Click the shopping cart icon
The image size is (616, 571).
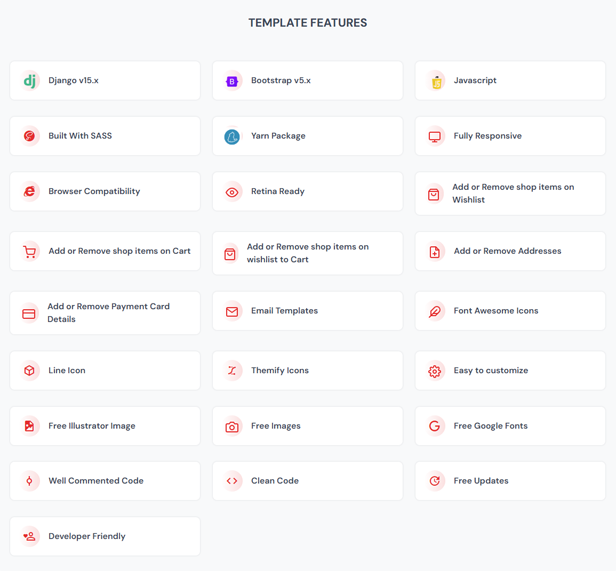[30, 252]
